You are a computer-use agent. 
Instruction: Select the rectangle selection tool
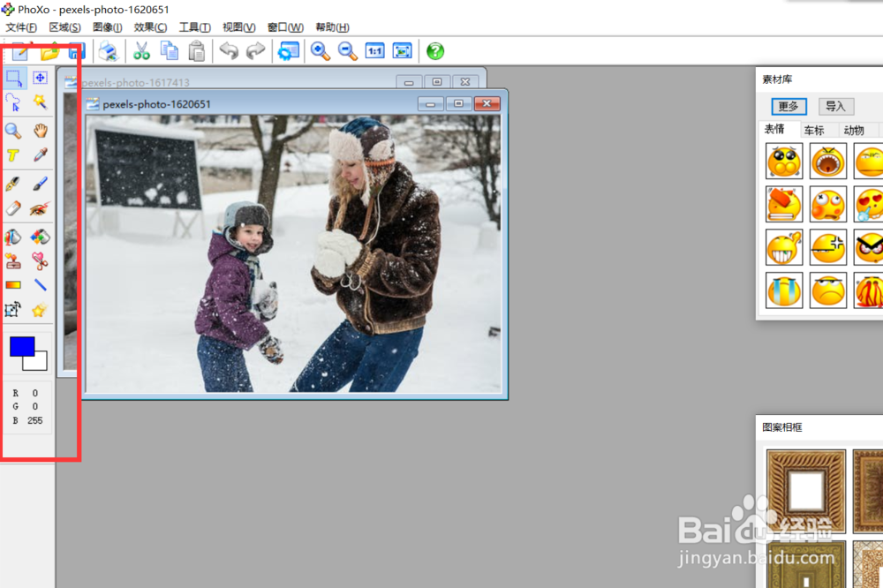pos(14,79)
